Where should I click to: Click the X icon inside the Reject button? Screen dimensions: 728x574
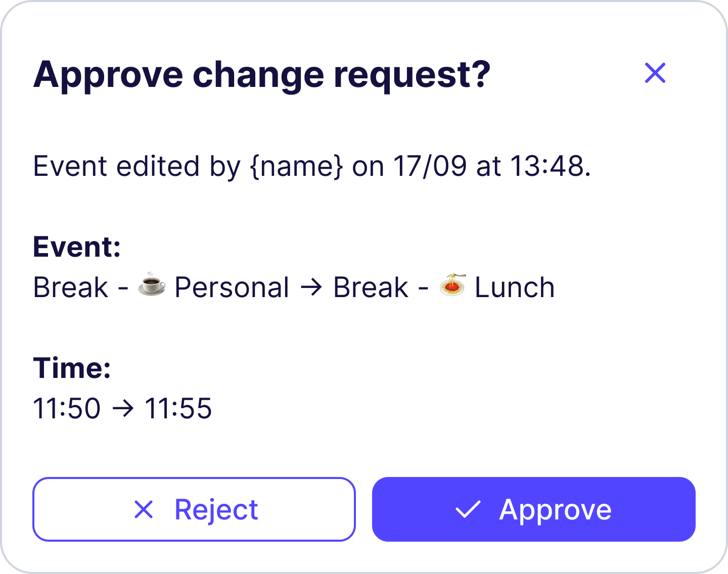(144, 509)
